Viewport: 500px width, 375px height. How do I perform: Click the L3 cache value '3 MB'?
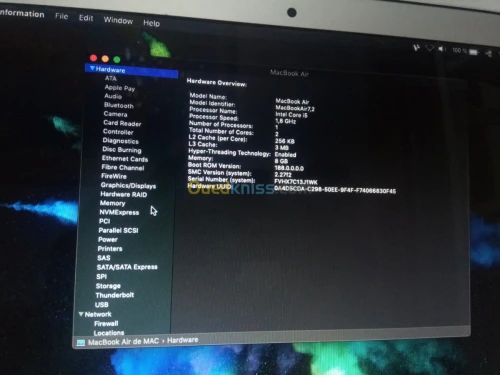coord(282,148)
